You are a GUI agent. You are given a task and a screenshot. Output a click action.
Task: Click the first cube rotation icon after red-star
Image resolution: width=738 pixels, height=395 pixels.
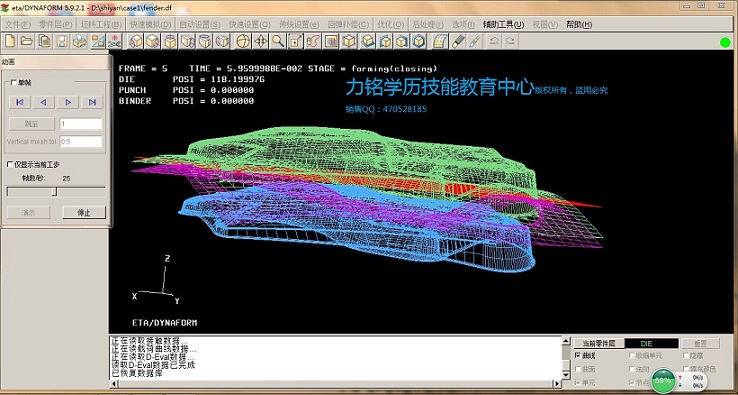point(136,41)
